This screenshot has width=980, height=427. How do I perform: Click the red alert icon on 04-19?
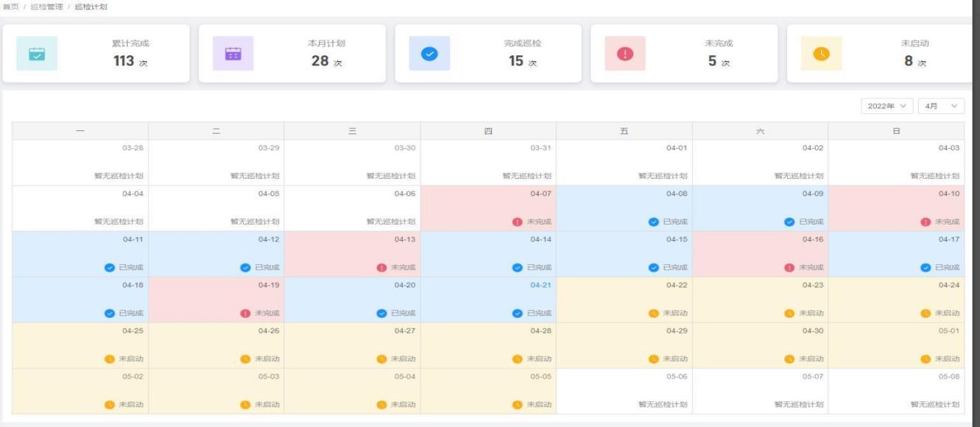[246, 313]
